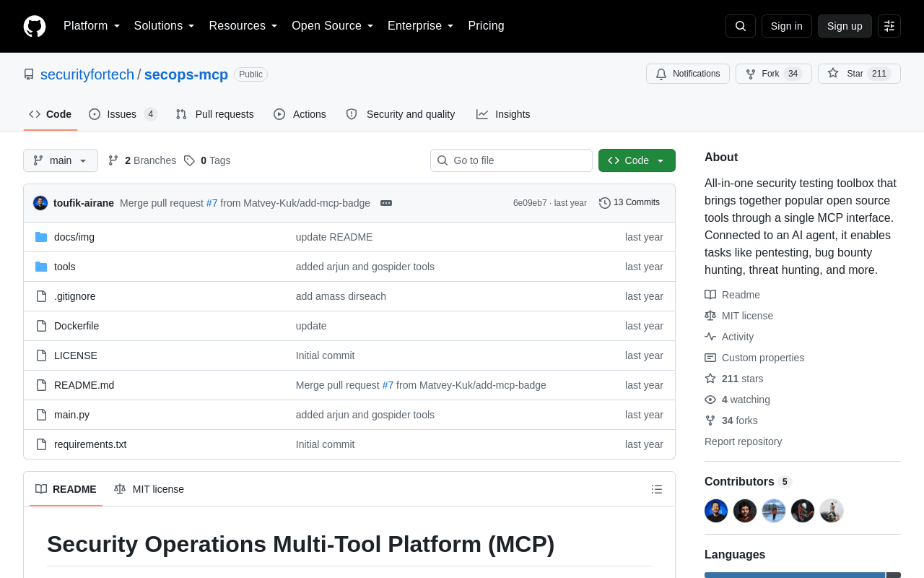Click the notifications bell icon
The width and height of the screenshot is (924, 578).
pyautogui.click(x=661, y=74)
